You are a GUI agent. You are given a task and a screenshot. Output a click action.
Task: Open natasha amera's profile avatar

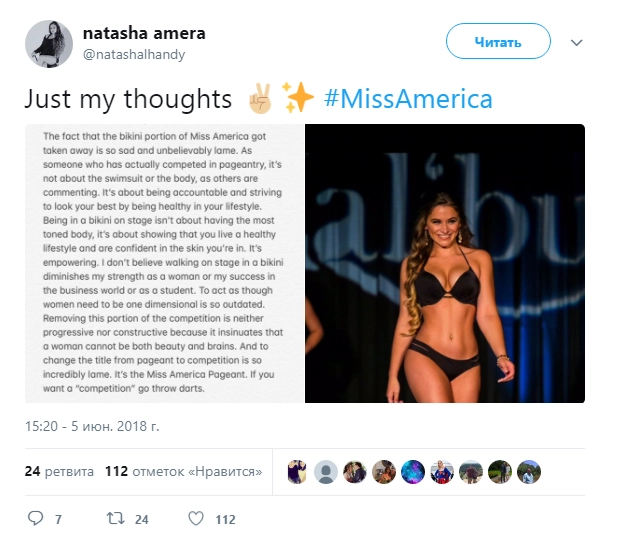(49, 44)
